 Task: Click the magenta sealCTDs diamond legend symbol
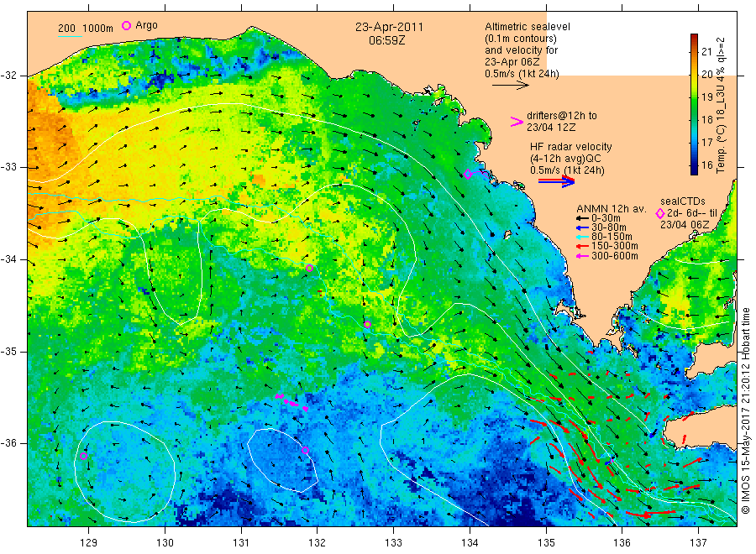[x=660, y=213]
